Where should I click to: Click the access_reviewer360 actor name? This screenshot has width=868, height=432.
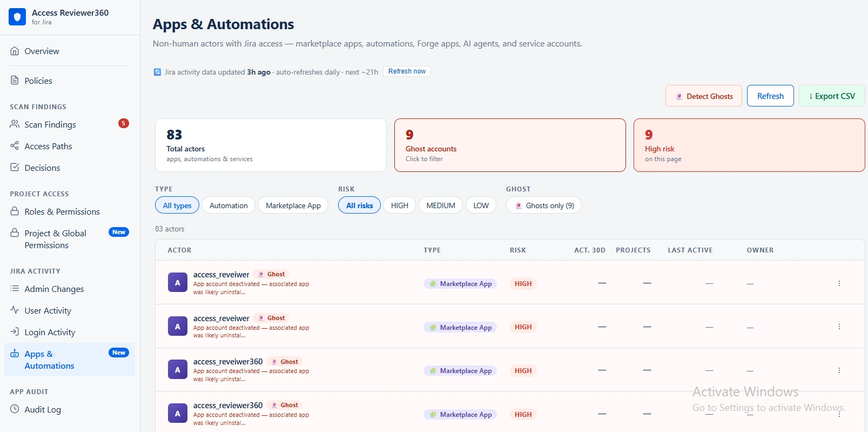(x=228, y=405)
